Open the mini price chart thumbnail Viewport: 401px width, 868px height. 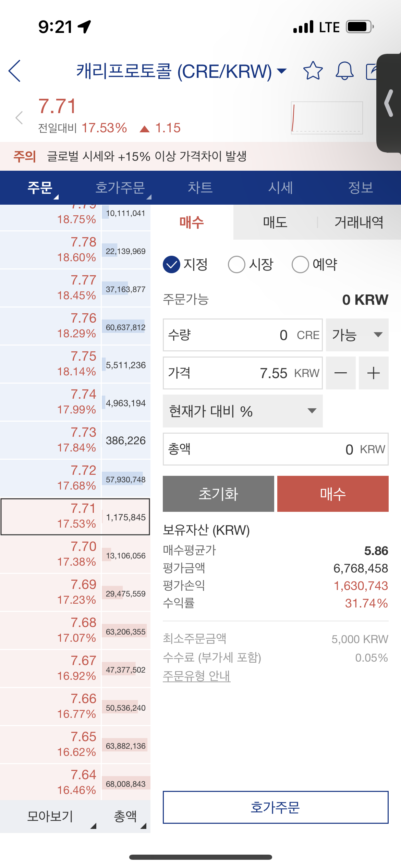point(327,118)
